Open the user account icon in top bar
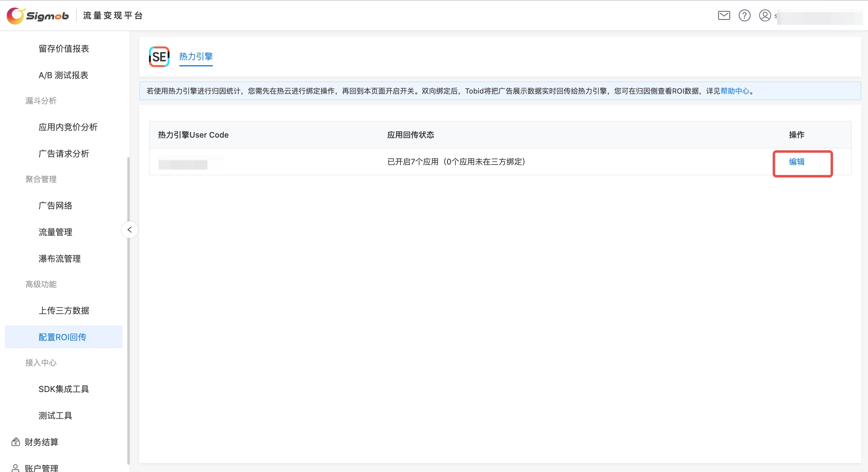Screen dimensions: 868x472 tap(765, 15)
